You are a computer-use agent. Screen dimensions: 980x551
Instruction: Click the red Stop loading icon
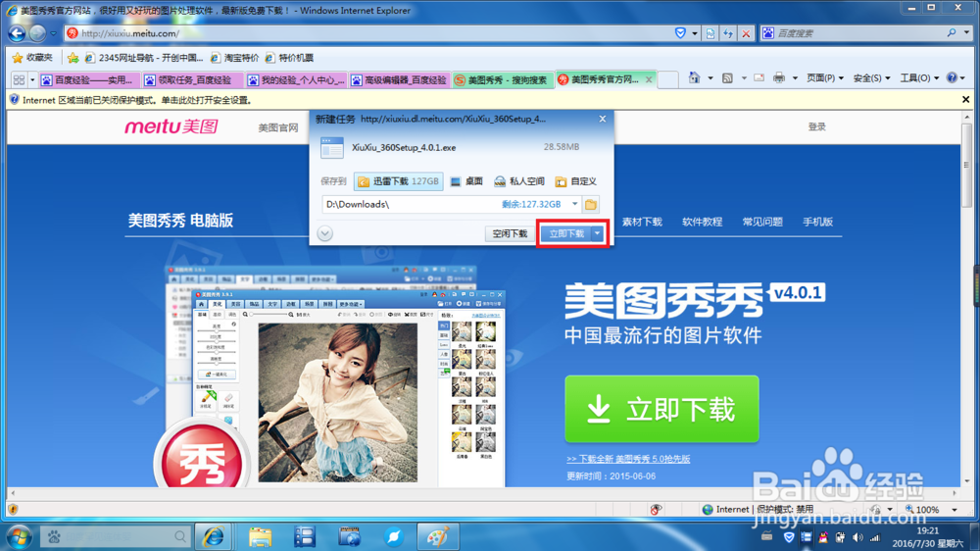tap(746, 33)
